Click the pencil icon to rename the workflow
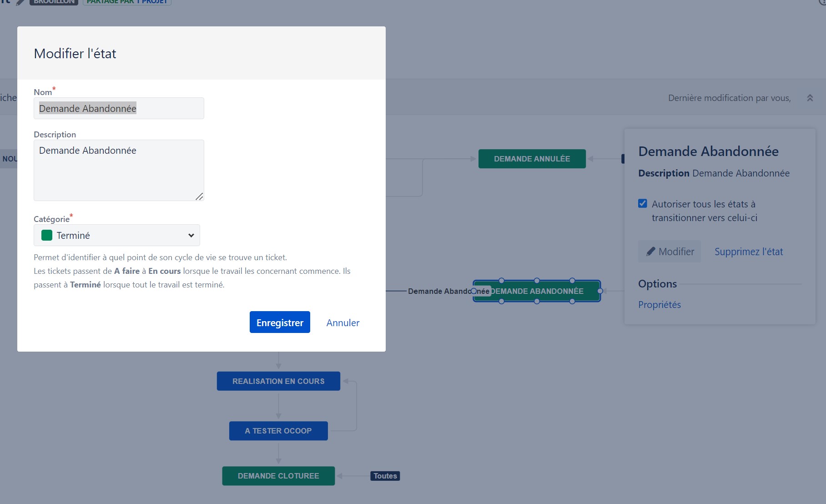 (19, 2)
